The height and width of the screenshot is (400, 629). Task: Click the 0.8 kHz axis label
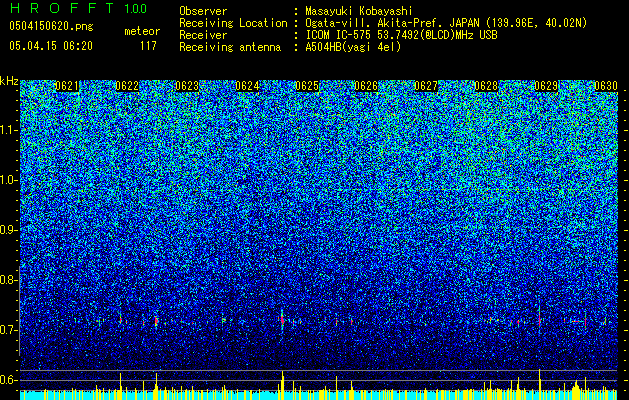[8, 280]
